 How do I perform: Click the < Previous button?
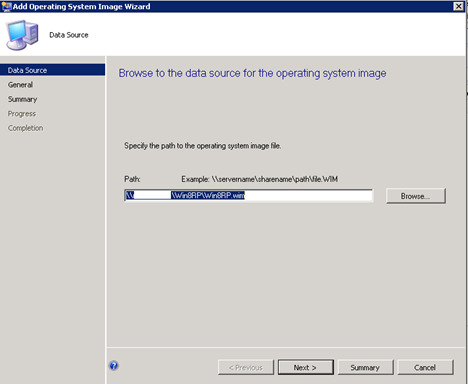coord(246,367)
